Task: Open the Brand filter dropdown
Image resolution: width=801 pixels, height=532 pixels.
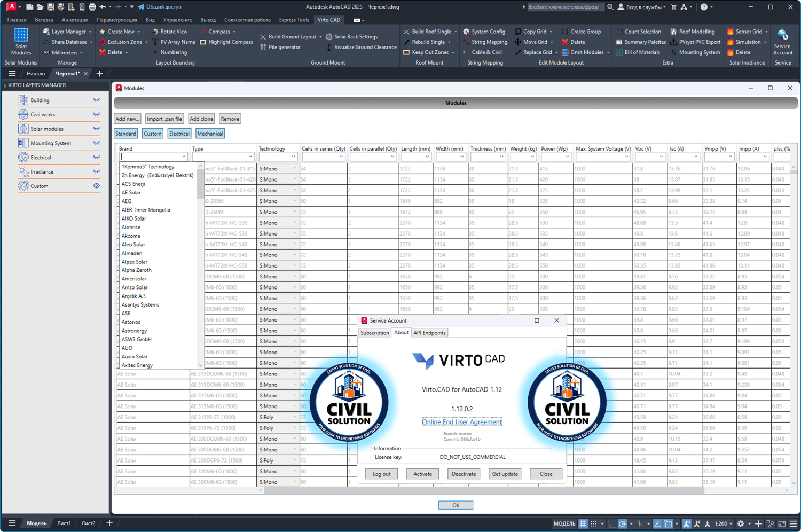Action: click(x=183, y=157)
